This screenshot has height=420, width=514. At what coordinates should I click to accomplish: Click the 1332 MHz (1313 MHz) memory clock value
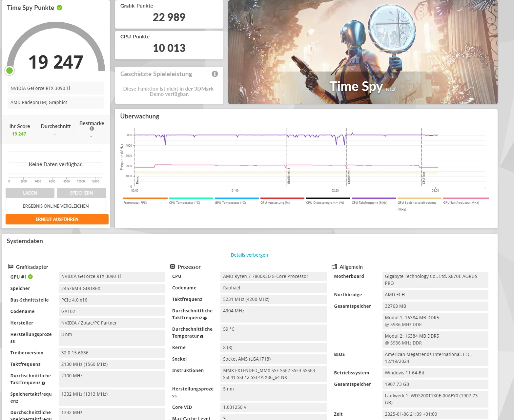tap(112, 398)
